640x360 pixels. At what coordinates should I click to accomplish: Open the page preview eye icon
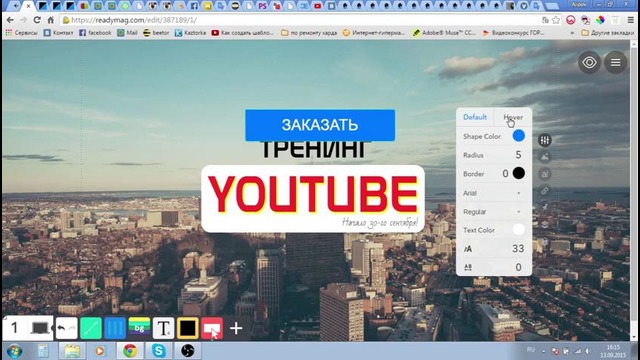589,62
